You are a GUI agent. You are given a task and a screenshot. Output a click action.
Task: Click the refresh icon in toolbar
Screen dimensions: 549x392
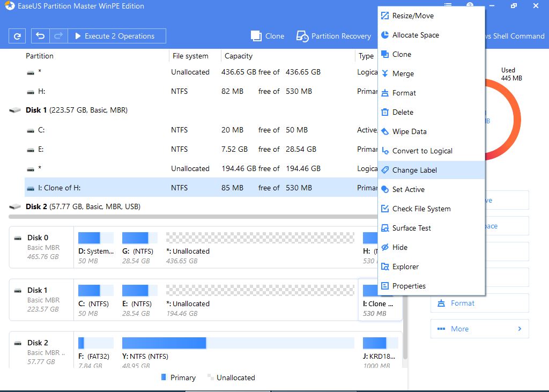pyautogui.click(x=17, y=36)
